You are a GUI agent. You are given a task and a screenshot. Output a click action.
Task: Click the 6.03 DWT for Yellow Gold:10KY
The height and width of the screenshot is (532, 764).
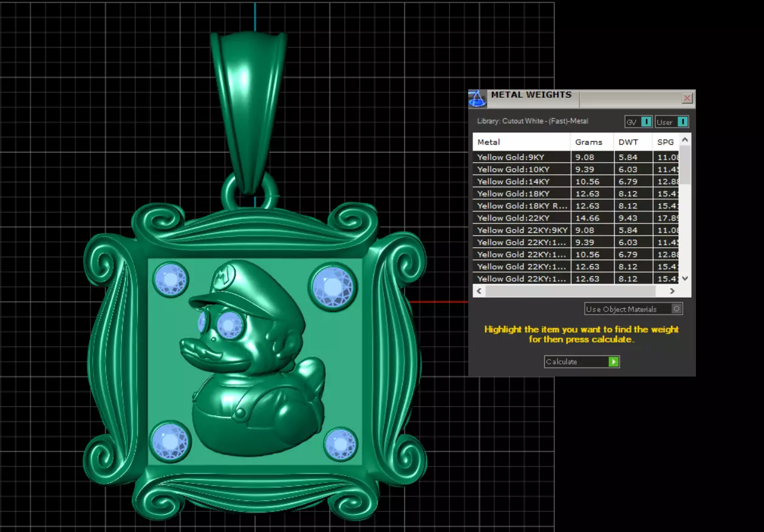tap(628, 169)
